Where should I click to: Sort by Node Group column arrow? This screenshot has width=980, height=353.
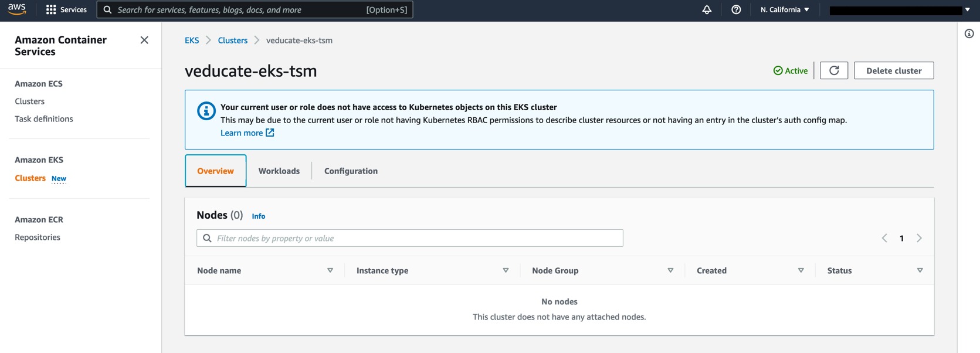670,270
